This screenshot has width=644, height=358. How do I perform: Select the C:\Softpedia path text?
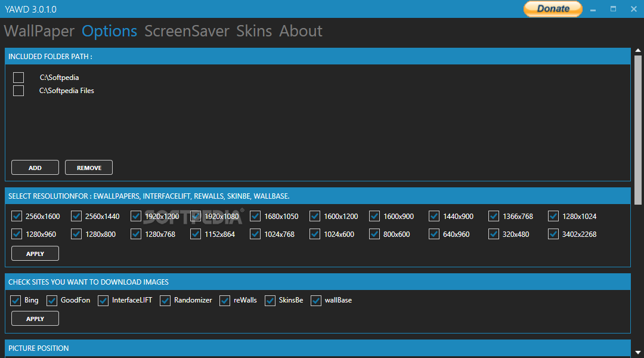pos(59,78)
